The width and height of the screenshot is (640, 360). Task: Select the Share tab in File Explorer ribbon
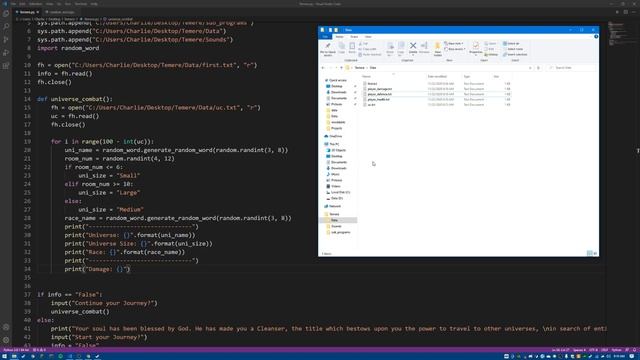tap(354, 37)
